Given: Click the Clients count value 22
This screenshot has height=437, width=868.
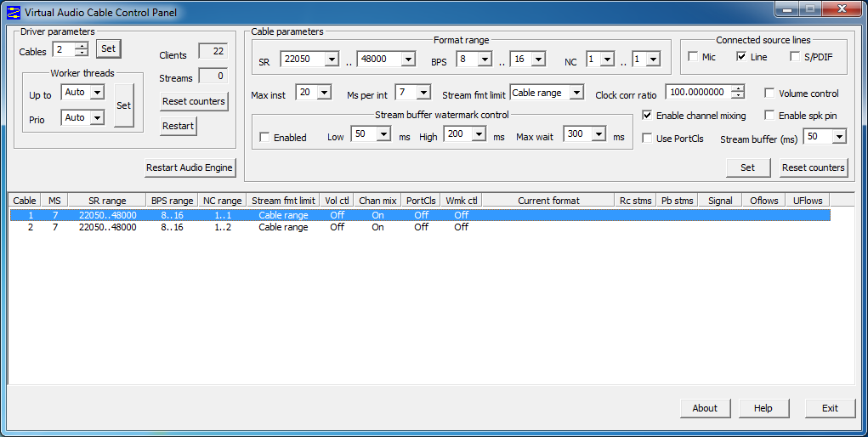Looking at the screenshot, I should coord(213,51).
